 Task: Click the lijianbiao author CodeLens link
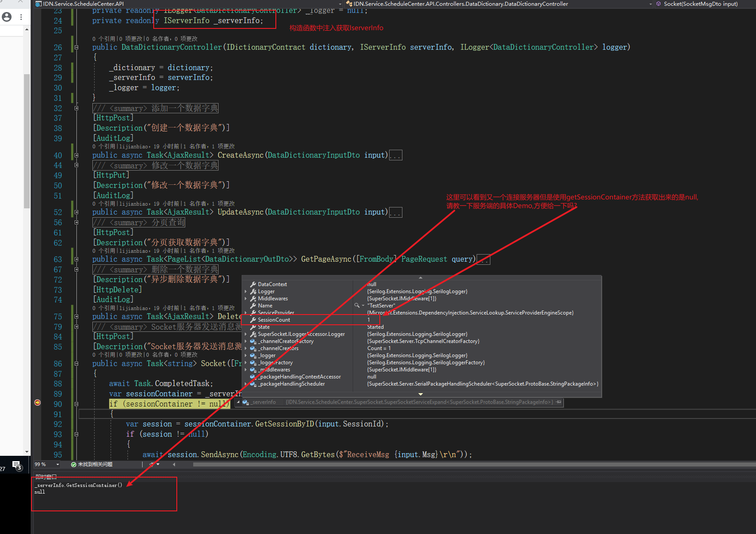[134, 146]
